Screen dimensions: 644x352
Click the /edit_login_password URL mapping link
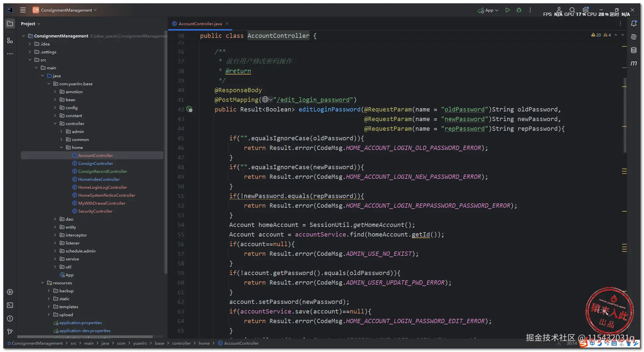[314, 100]
